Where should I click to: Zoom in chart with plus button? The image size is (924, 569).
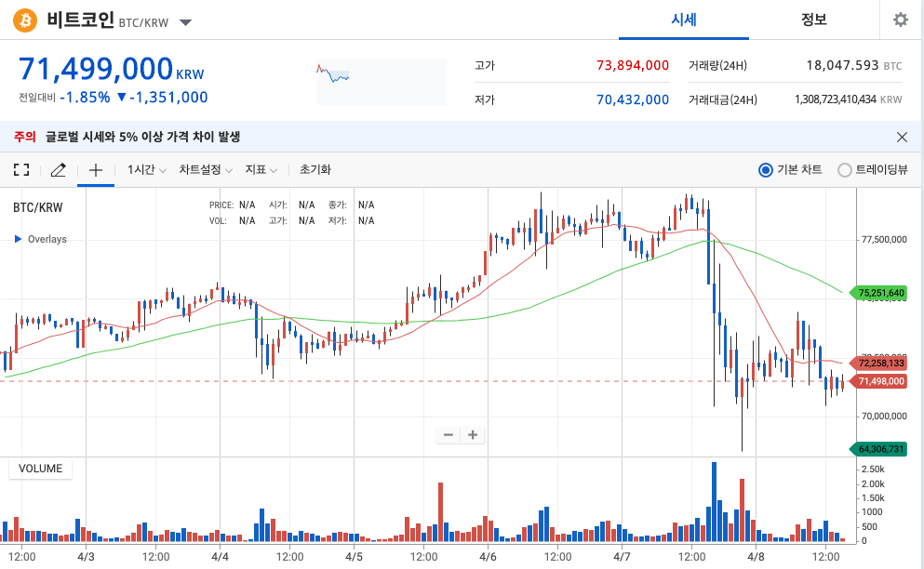pos(473,435)
